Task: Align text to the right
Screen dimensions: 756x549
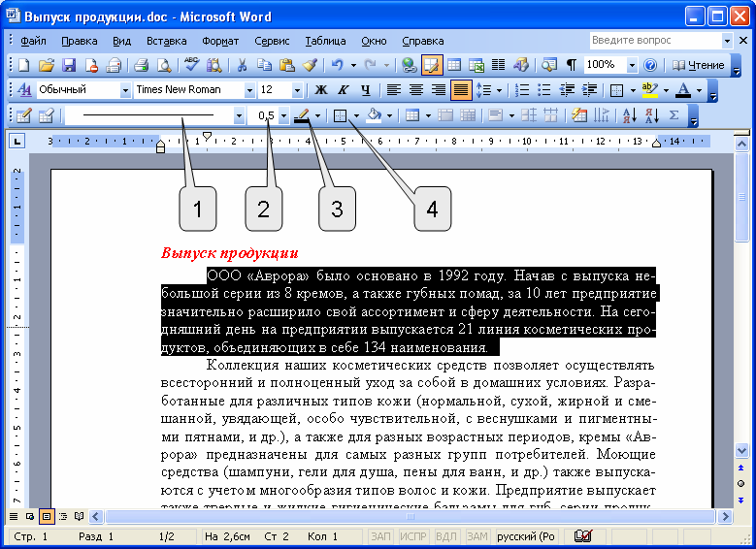Action: [439, 89]
